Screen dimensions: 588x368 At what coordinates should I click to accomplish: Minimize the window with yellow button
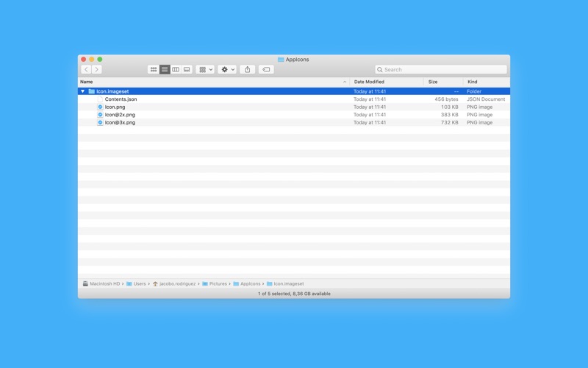91,60
